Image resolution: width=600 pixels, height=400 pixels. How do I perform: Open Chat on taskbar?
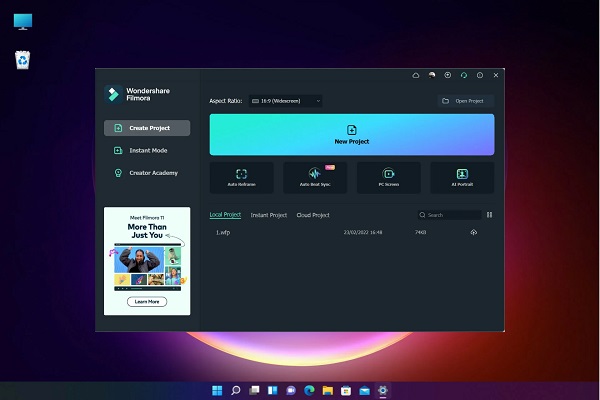pyautogui.click(x=291, y=390)
